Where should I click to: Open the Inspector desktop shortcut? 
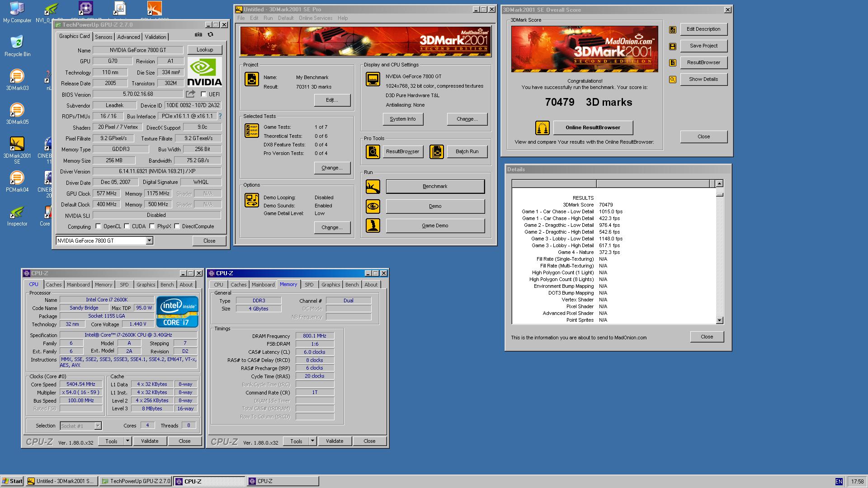[x=17, y=216]
